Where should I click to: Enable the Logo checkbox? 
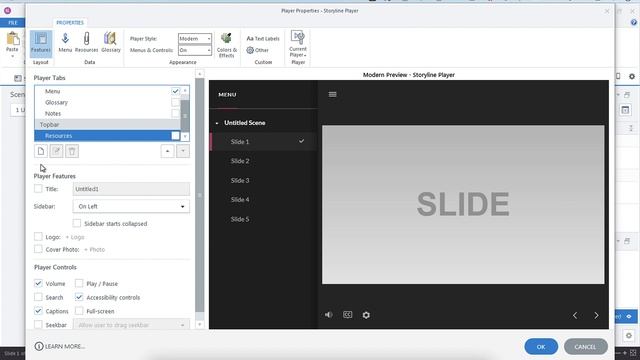38,237
